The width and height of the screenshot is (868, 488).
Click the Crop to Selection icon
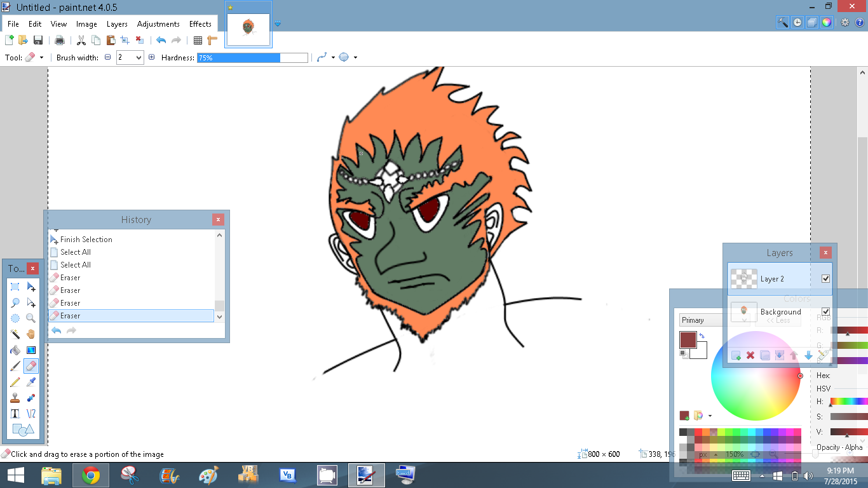tap(125, 40)
